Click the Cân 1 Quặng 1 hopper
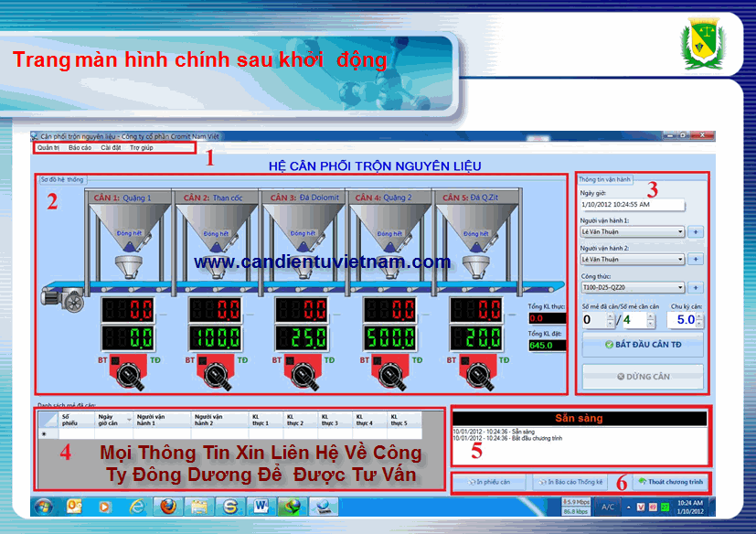 coord(129,228)
